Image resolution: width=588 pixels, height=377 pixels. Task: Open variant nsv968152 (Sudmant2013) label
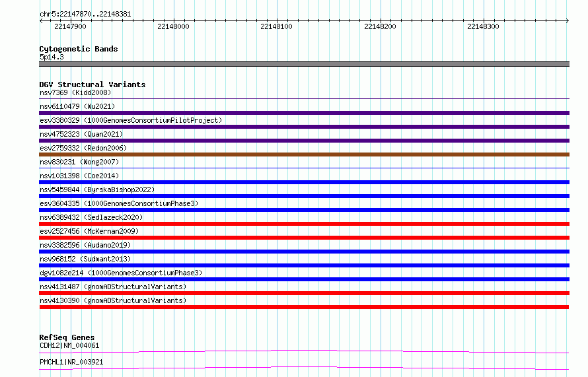point(85,259)
